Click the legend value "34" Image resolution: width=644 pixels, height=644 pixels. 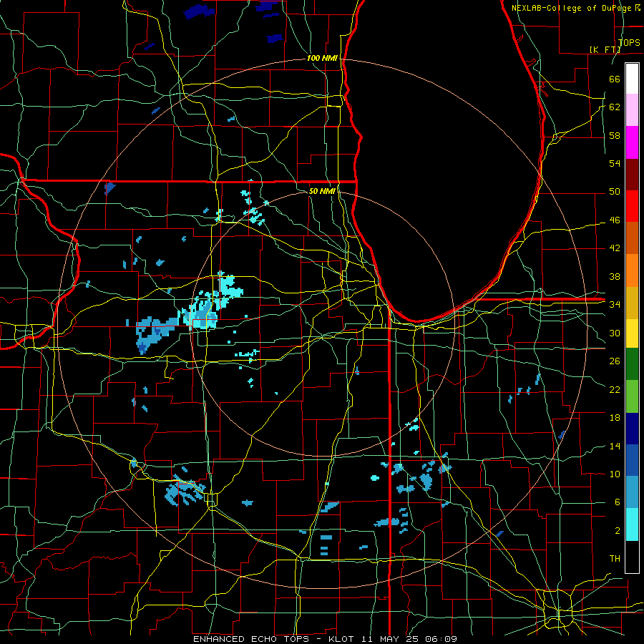[x=615, y=304]
